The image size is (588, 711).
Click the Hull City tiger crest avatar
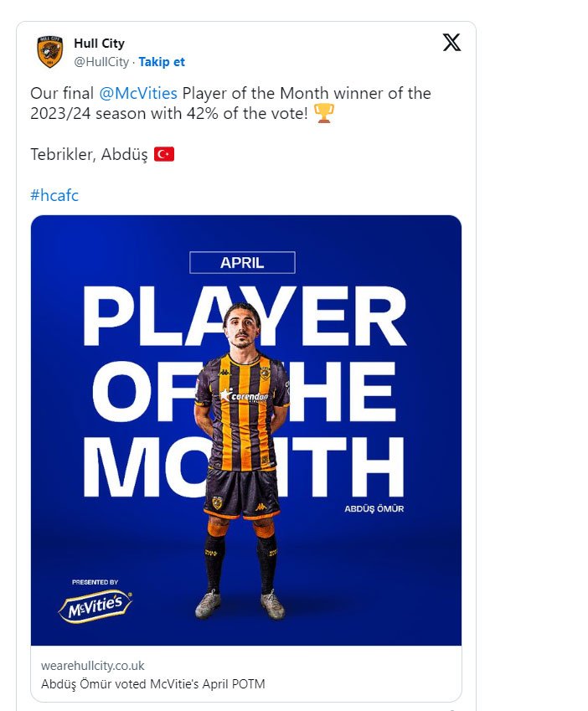(x=50, y=52)
